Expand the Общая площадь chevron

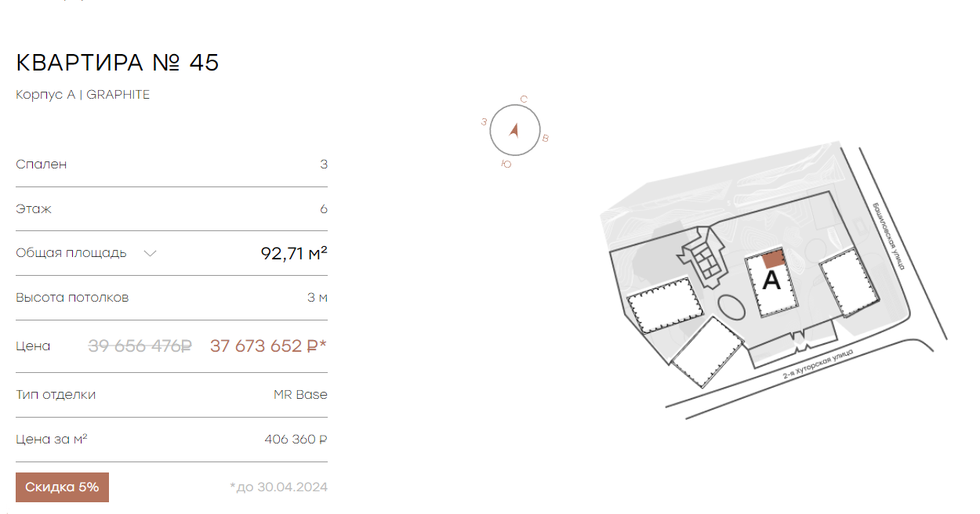tap(150, 253)
